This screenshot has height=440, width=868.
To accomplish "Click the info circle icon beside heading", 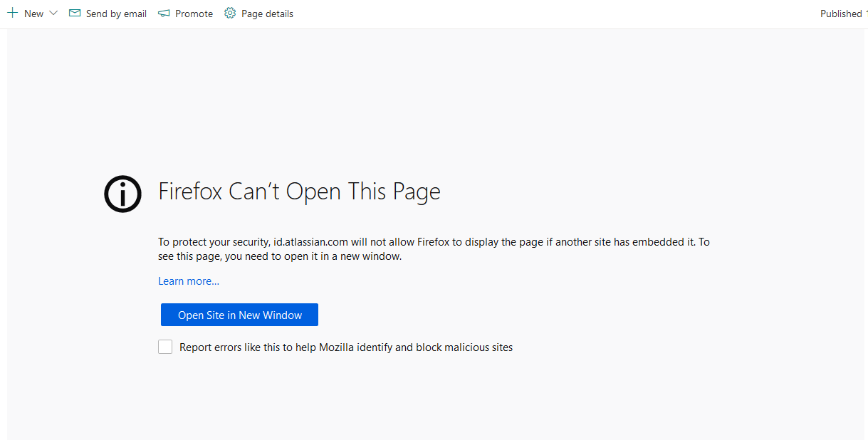I will click(x=123, y=193).
